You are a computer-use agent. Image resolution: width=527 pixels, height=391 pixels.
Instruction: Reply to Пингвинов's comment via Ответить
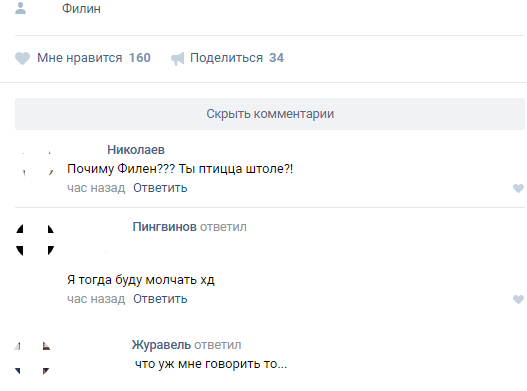[160, 299]
